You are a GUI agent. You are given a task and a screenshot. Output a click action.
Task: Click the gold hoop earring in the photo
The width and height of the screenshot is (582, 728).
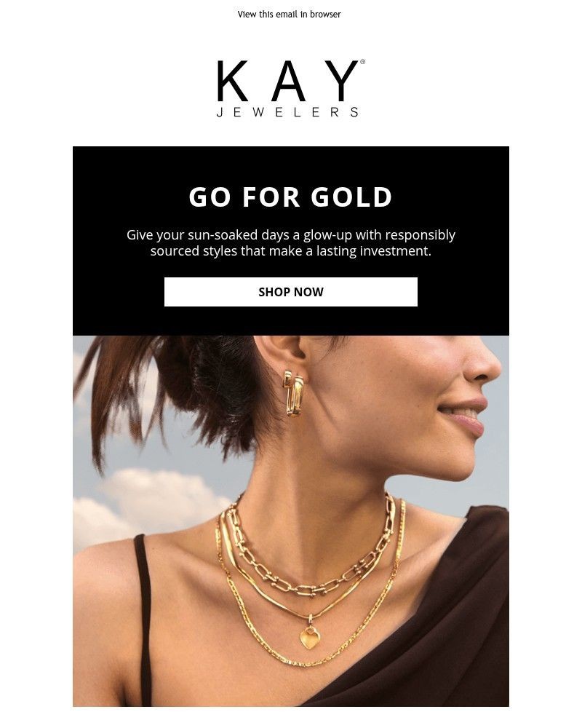pos(293,392)
